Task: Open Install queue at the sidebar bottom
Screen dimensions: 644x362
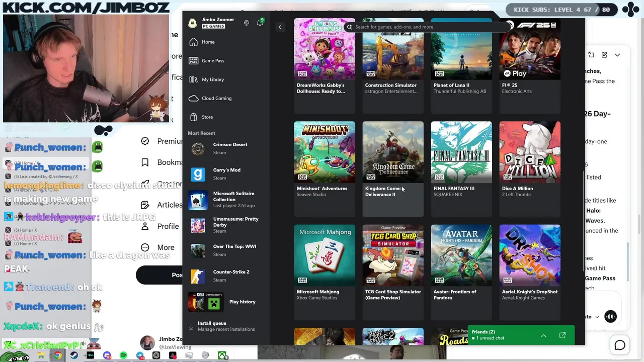Action: point(226,326)
